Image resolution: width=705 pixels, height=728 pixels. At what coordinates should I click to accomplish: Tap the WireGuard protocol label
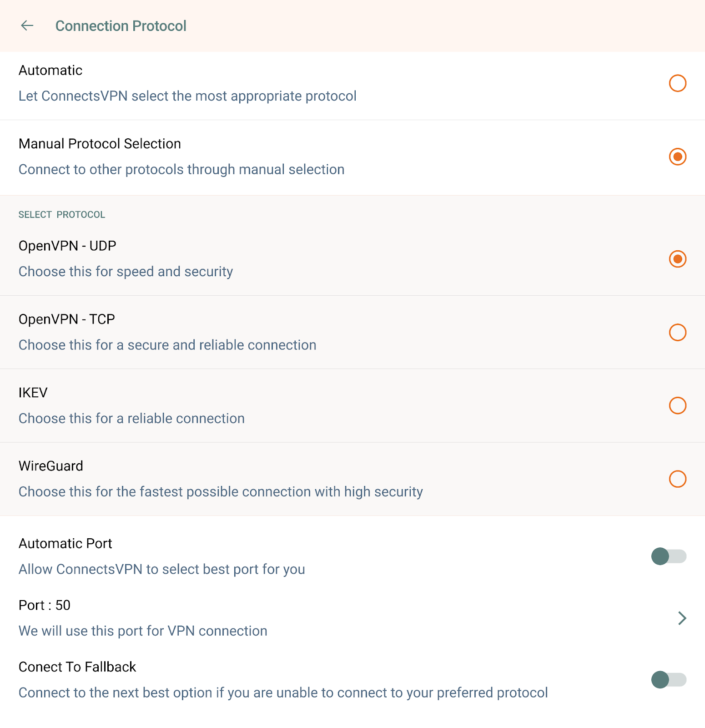click(51, 466)
